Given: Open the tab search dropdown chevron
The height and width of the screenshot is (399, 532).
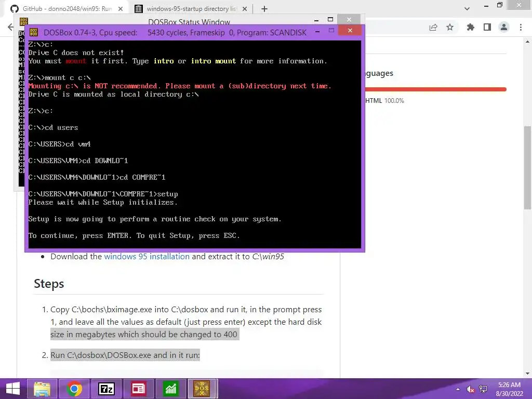Looking at the screenshot, I should [x=467, y=9].
